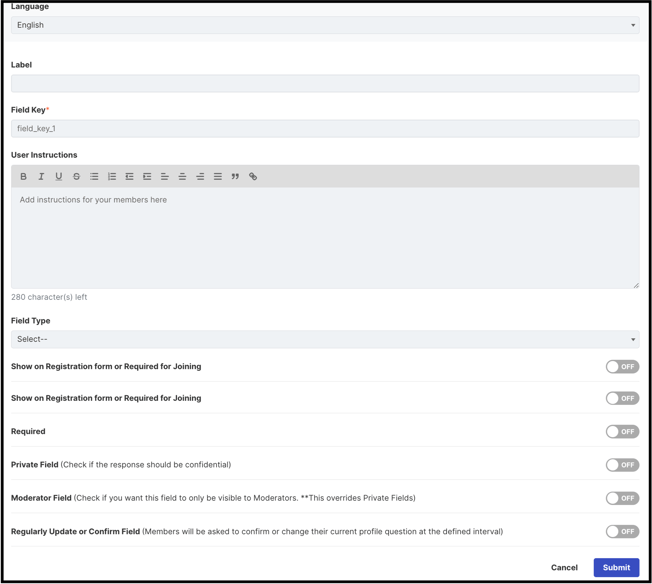Switch on Regularly Update or Confirm Field

point(622,531)
